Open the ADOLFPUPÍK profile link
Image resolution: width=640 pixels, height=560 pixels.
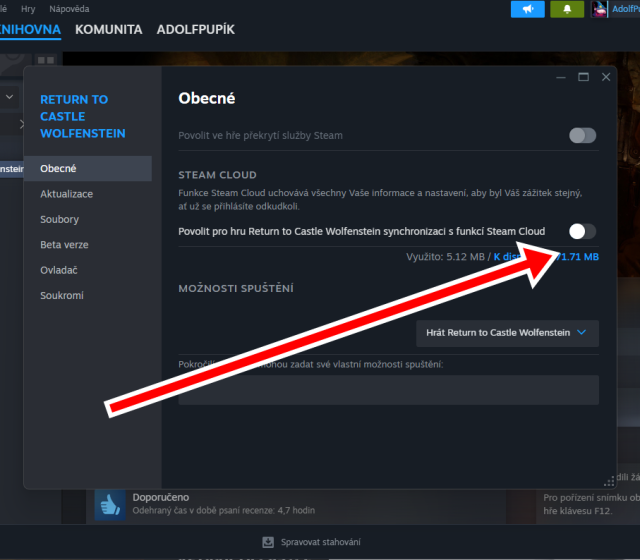196,29
